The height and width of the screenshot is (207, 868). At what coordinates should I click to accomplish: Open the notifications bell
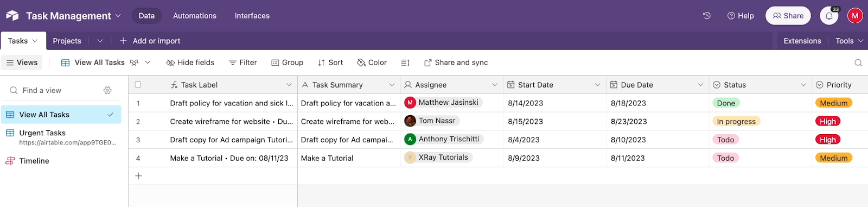(x=829, y=16)
